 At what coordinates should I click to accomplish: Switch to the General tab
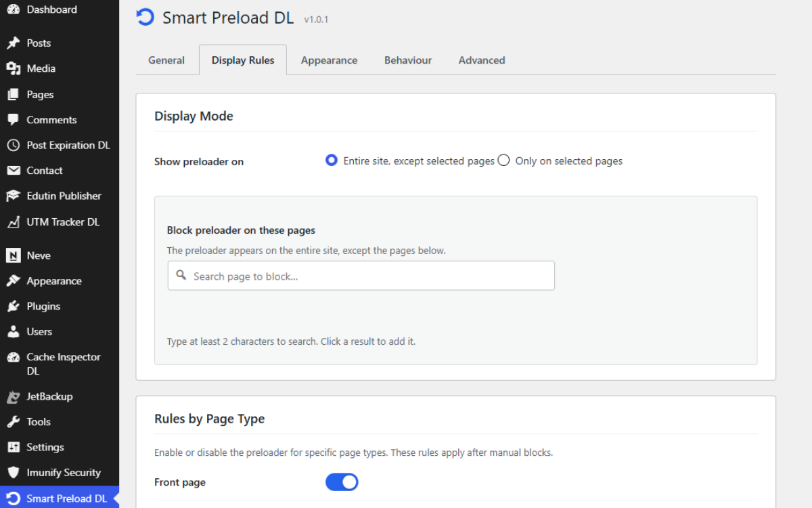[166, 60]
